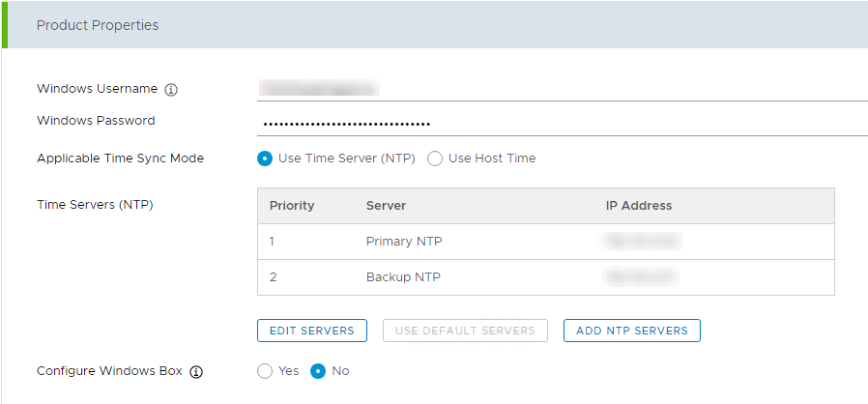Viewport: 868px width, 404px height.
Task: Click the Priority column header
Action: click(292, 206)
